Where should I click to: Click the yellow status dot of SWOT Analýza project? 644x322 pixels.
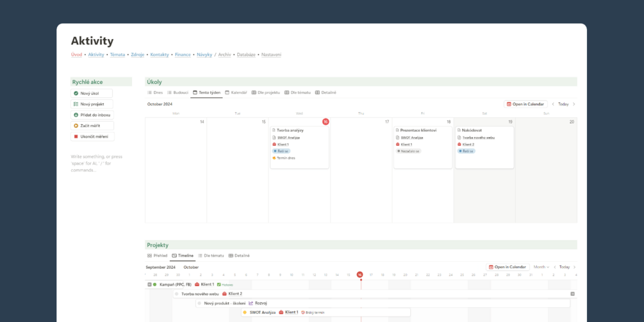(245, 312)
